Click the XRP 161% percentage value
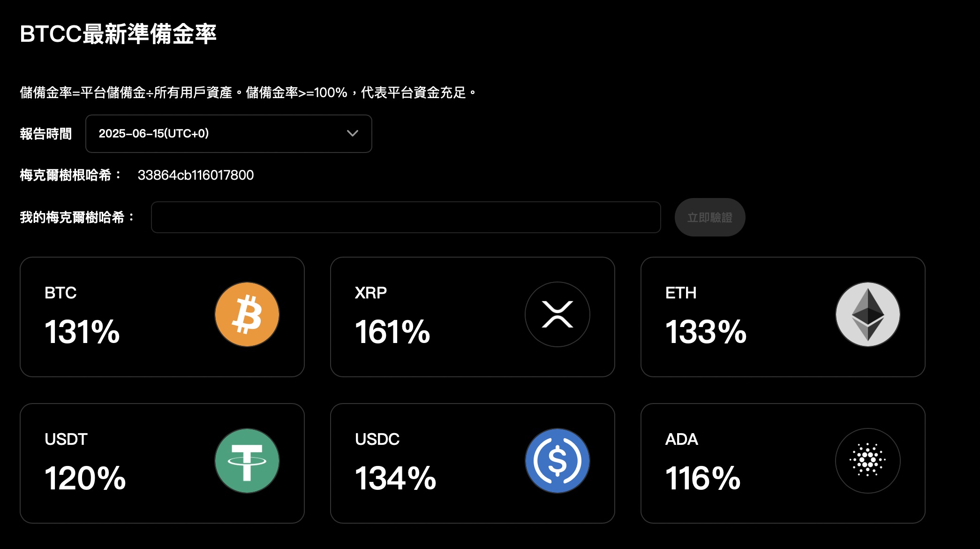 tap(392, 333)
